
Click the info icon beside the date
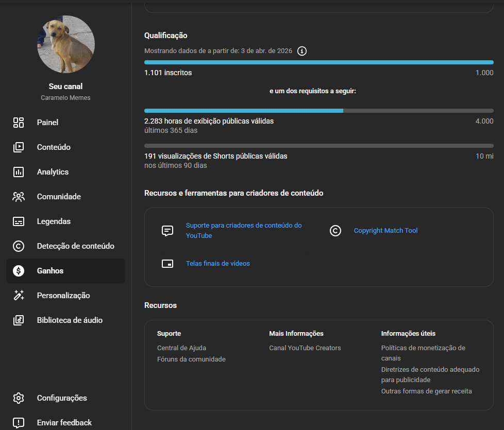click(x=302, y=51)
